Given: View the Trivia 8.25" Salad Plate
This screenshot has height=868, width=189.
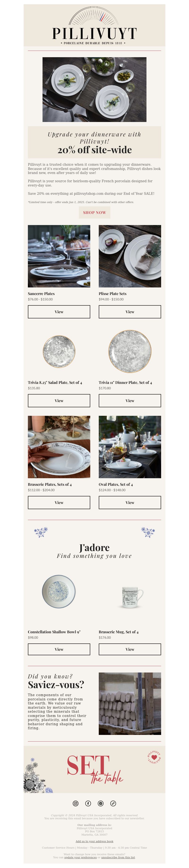Looking at the screenshot, I should click(59, 401).
